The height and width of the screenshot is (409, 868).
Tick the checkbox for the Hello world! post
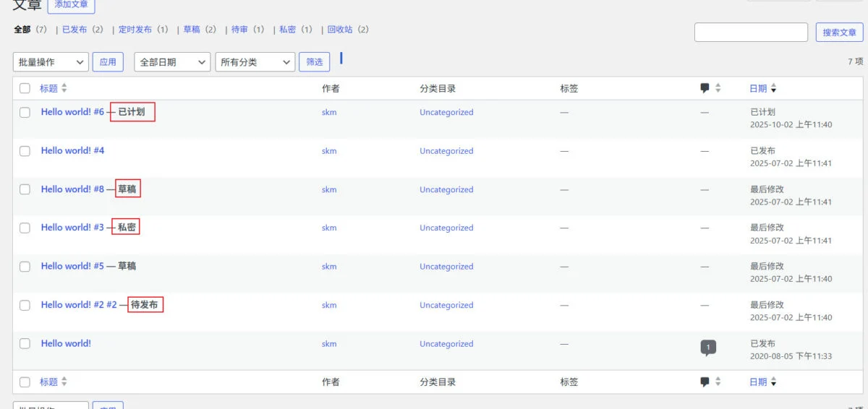point(25,344)
